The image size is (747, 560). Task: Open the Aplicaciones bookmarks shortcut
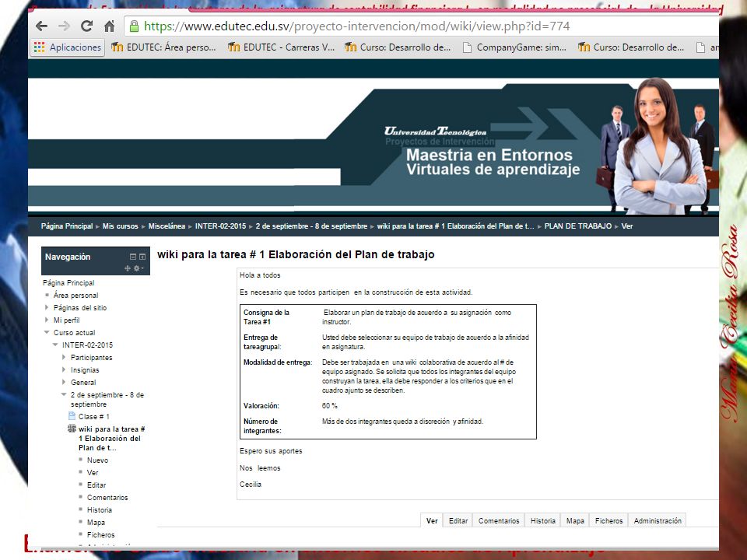pyautogui.click(x=68, y=47)
